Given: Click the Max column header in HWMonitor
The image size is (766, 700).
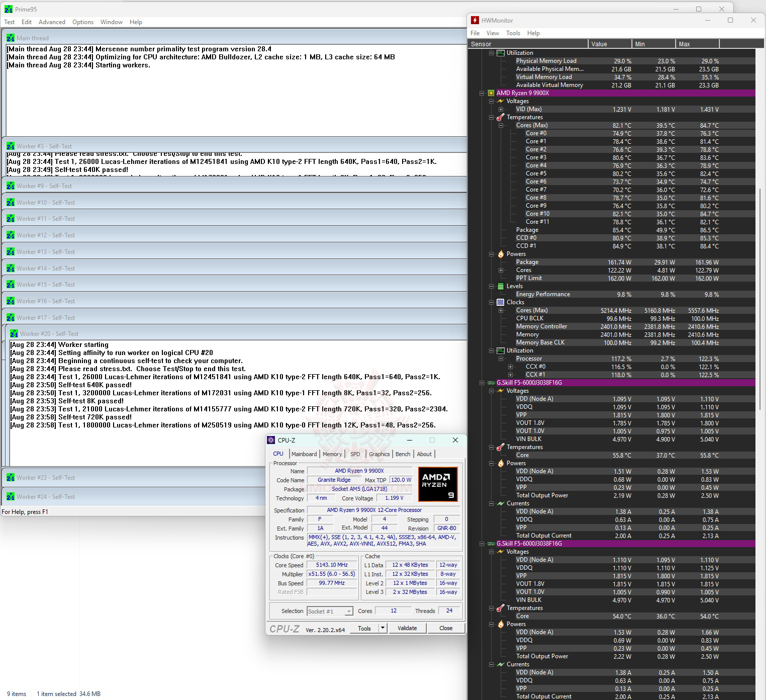Looking at the screenshot, I should point(697,44).
